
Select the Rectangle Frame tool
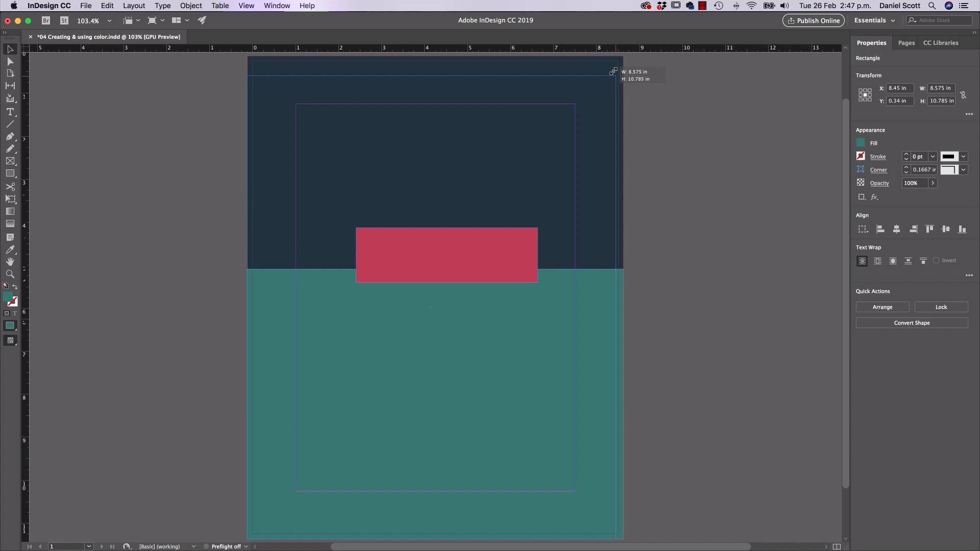10,161
